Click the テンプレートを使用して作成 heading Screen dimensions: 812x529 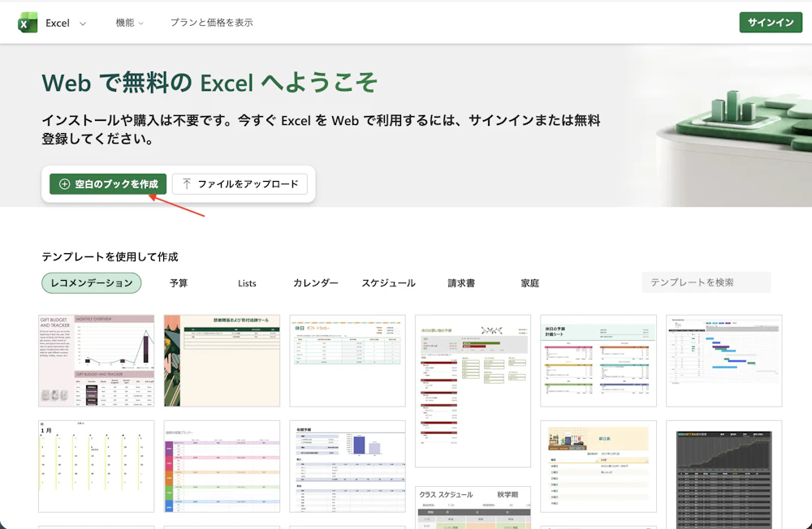coord(110,256)
